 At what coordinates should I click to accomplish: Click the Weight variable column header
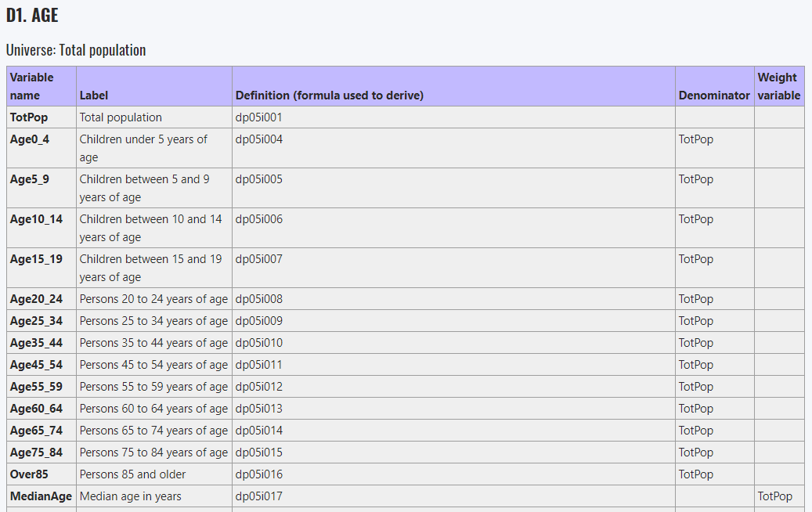click(x=778, y=86)
